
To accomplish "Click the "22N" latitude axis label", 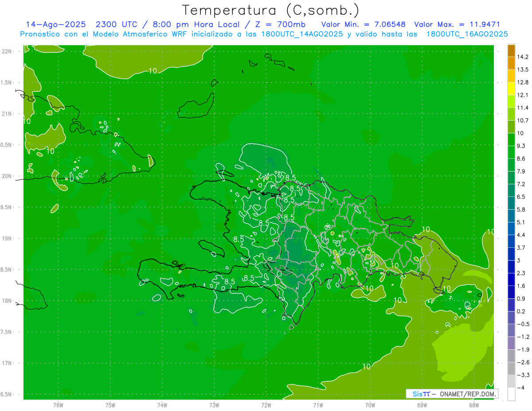I will [6, 51].
